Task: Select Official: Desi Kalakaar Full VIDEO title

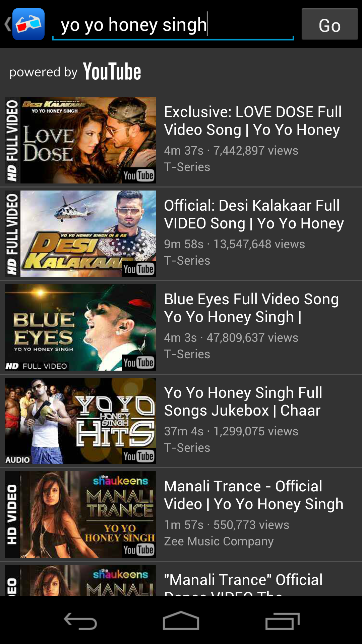Action: (254, 214)
